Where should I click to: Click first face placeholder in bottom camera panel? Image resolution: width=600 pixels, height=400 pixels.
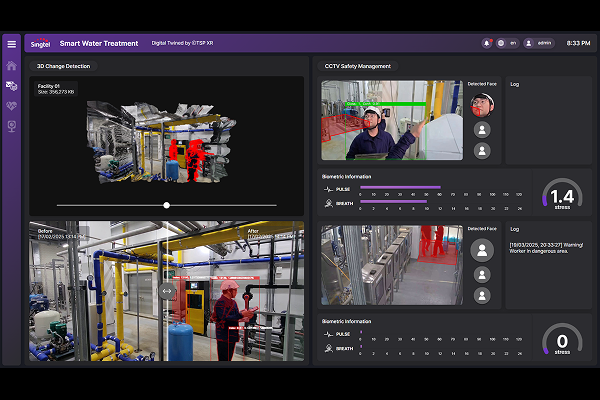pyautogui.click(x=482, y=250)
